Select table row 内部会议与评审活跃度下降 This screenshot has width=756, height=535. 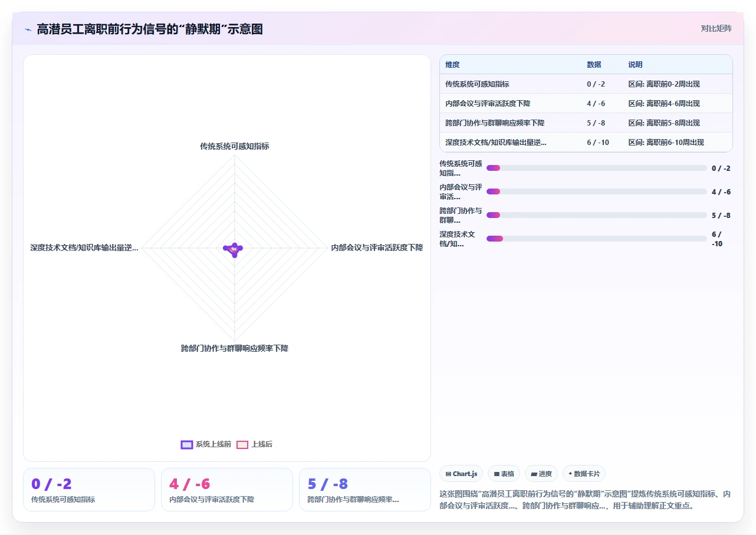[586, 104]
